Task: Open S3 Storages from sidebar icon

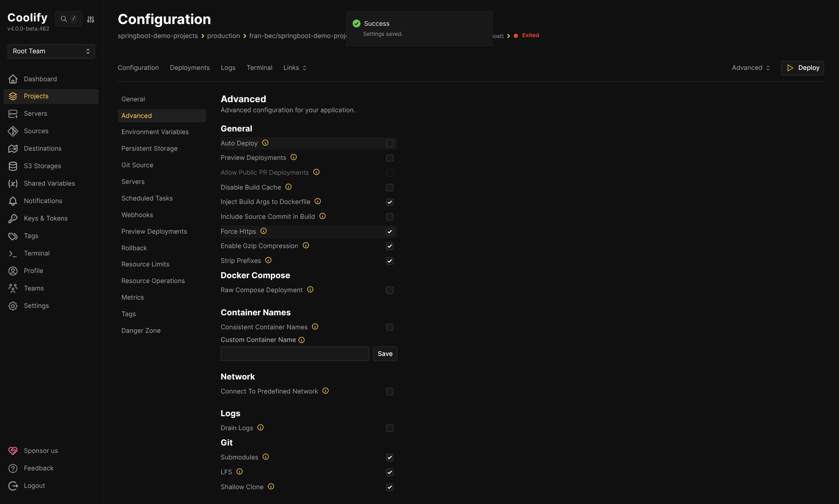Action: click(13, 166)
